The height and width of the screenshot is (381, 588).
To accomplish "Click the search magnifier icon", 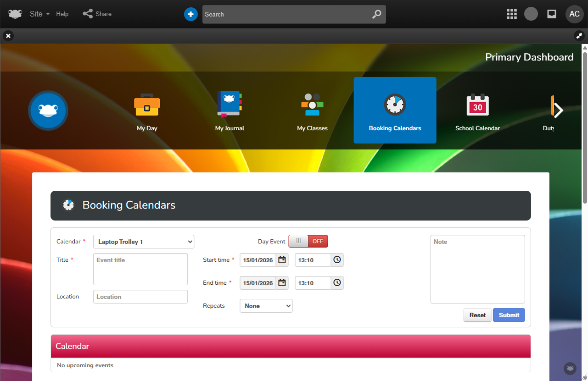I will pos(376,14).
